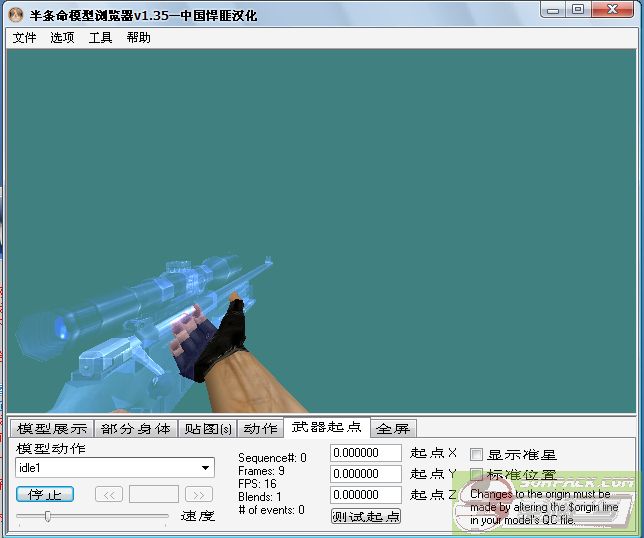The height and width of the screenshot is (538, 644).
Task: Switch to the 部分身体 tab
Action: tap(136, 429)
